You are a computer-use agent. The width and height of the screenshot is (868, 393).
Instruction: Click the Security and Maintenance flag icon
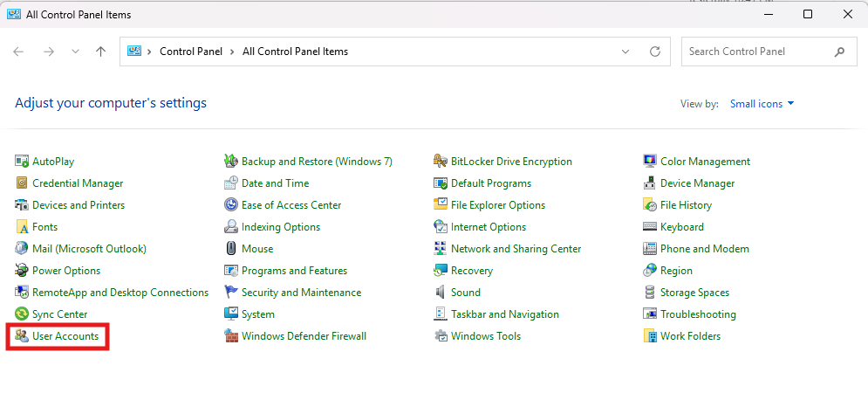tap(231, 292)
